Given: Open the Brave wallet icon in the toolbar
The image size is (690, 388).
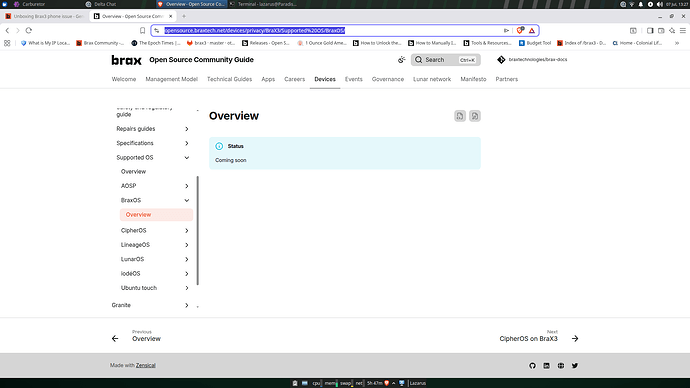Looking at the screenshot, I should 661,30.
